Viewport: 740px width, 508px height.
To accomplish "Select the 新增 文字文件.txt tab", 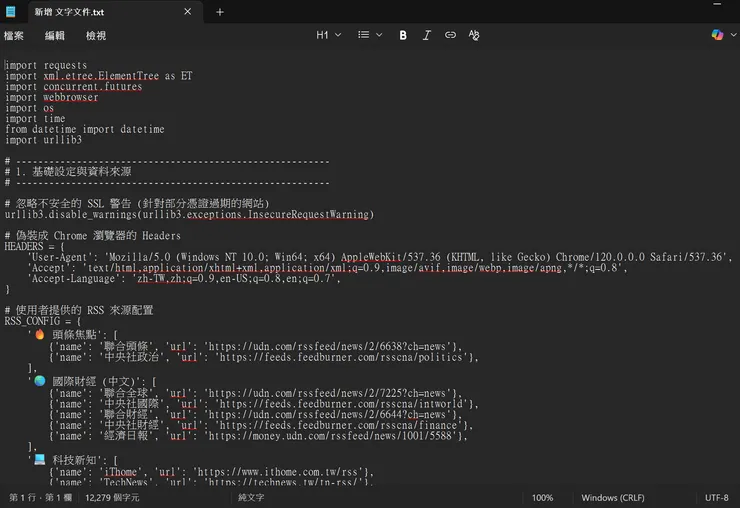I will (116, 12).
